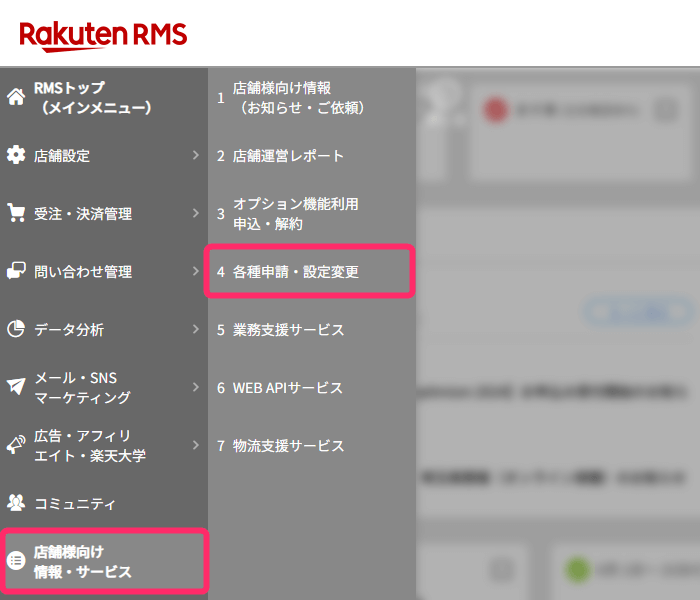Click the megaphone icon for 広告・アフィリエイト
The height and width of the screenshot is (600, 700).
16,445
